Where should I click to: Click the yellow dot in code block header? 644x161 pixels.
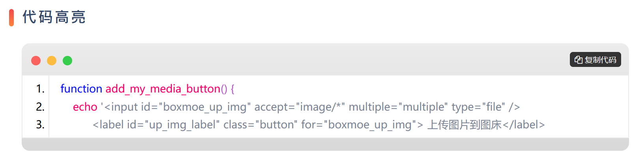click(x=52, y=61)
